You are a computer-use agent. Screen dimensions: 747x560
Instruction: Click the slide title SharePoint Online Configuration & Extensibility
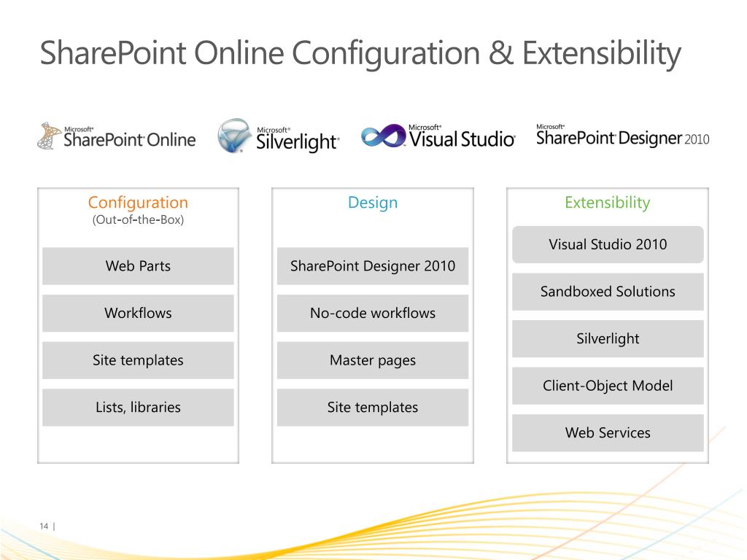click(x=360, y=53)
